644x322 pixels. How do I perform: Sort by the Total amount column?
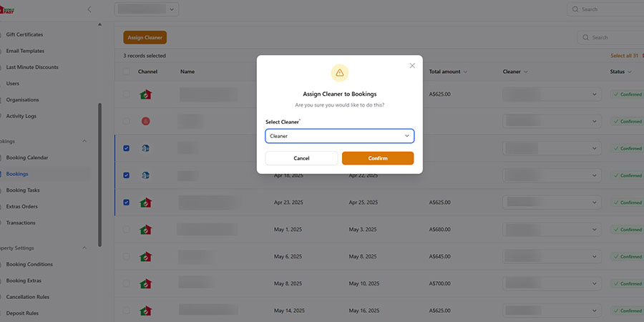pos(448,72)
